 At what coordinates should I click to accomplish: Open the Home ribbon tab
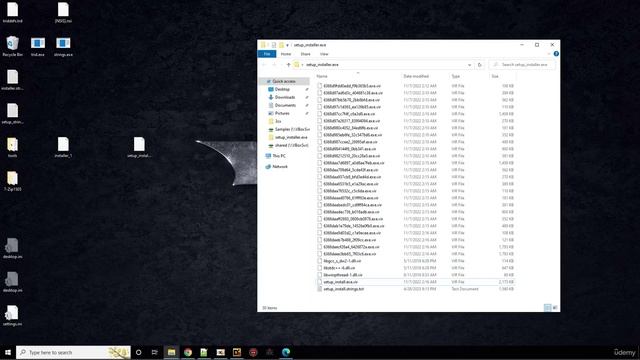click(286, 54)
